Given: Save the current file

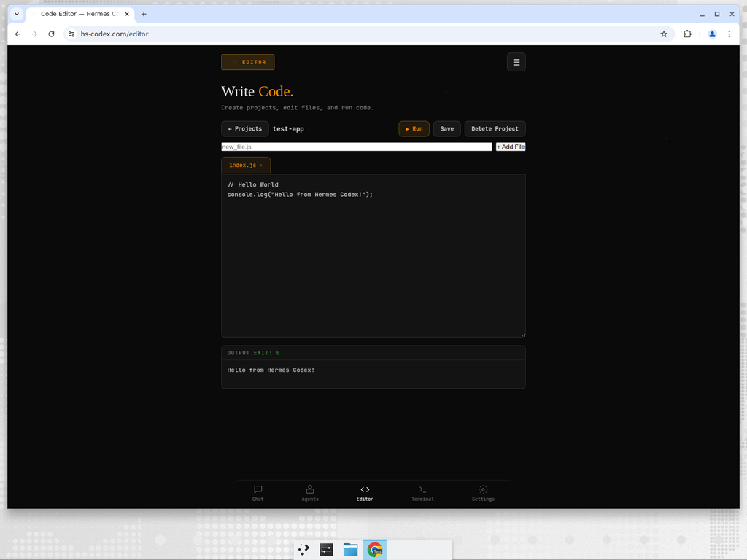Looking at the screenshot, I should pyautogui.click(x=447, y=128).
